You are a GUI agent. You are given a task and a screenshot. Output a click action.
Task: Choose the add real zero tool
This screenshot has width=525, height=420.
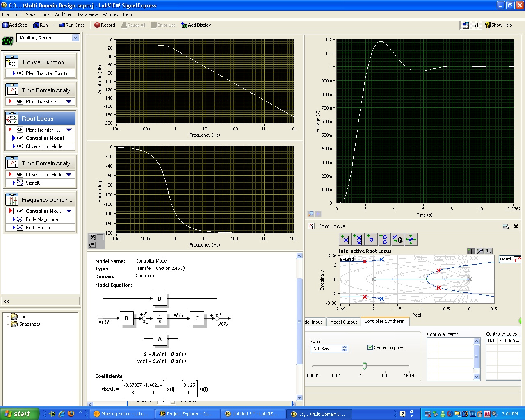tap(371, 240)
